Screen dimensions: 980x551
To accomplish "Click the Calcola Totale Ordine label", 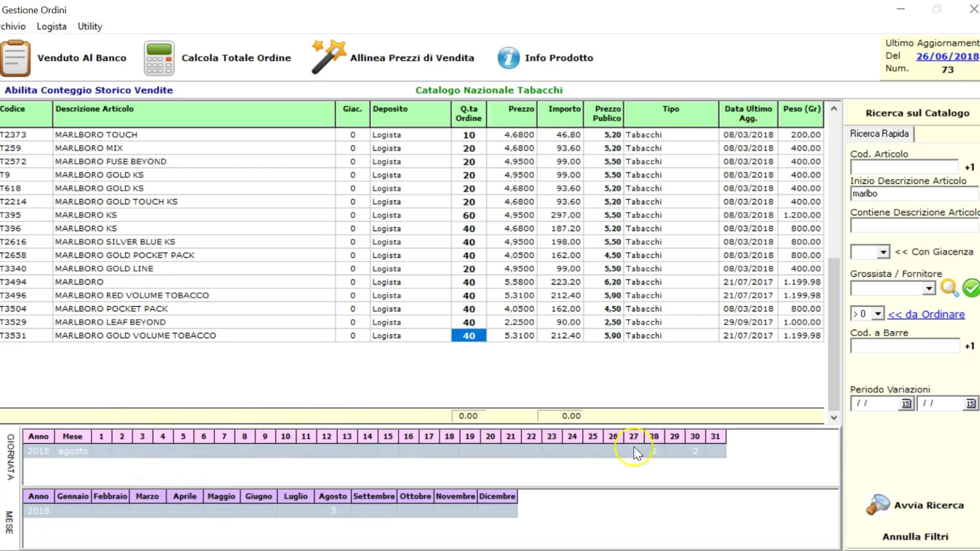I will (236, 58).
